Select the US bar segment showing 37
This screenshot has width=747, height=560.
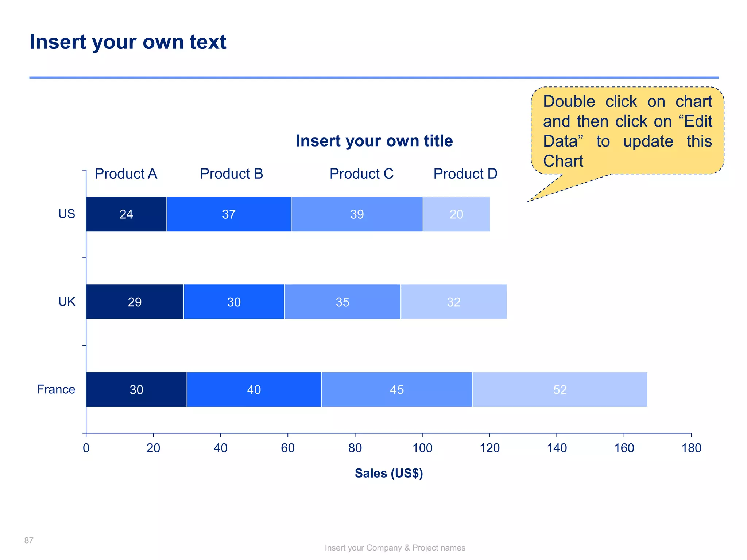[x=229, y=214]
